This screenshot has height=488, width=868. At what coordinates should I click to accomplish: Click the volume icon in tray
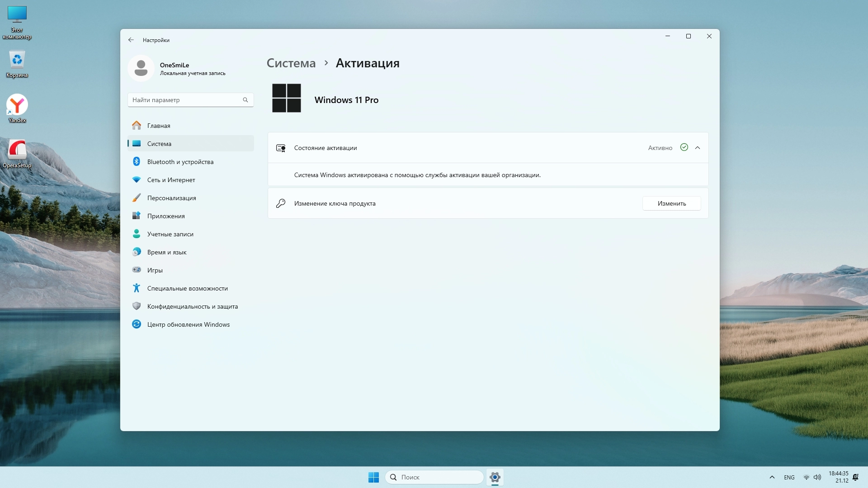(x=817, y=477)
